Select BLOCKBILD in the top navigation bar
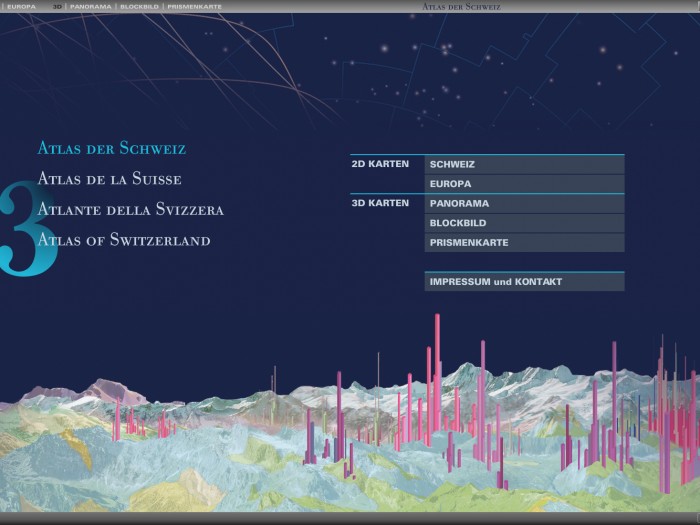The width and height of the screenshot is (700, 525). [139, 7]
